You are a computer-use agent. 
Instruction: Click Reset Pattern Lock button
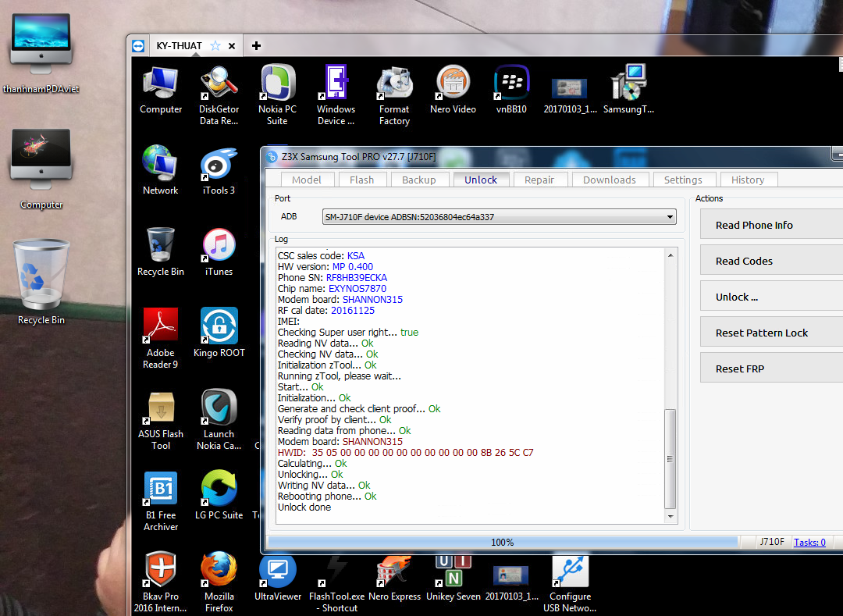click(771, 333)
